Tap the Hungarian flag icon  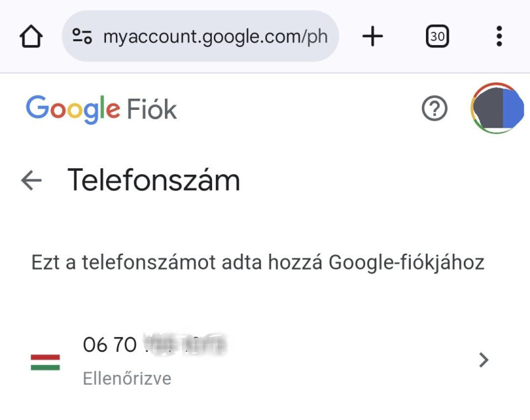45,362
